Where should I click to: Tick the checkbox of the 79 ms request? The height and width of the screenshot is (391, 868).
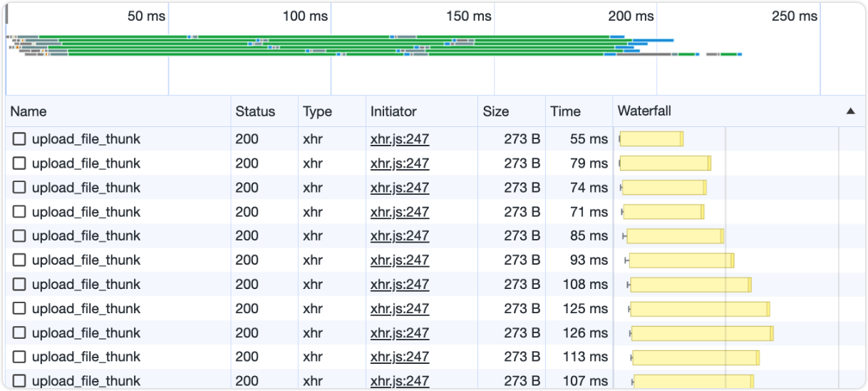pyautogui.click(x=19, y=163)
